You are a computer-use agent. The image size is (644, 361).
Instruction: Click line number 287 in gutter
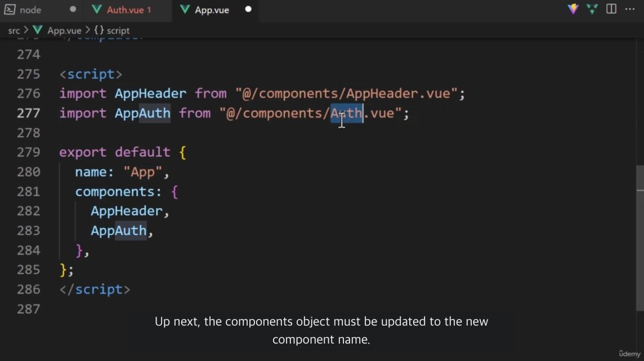coord(28,309)
